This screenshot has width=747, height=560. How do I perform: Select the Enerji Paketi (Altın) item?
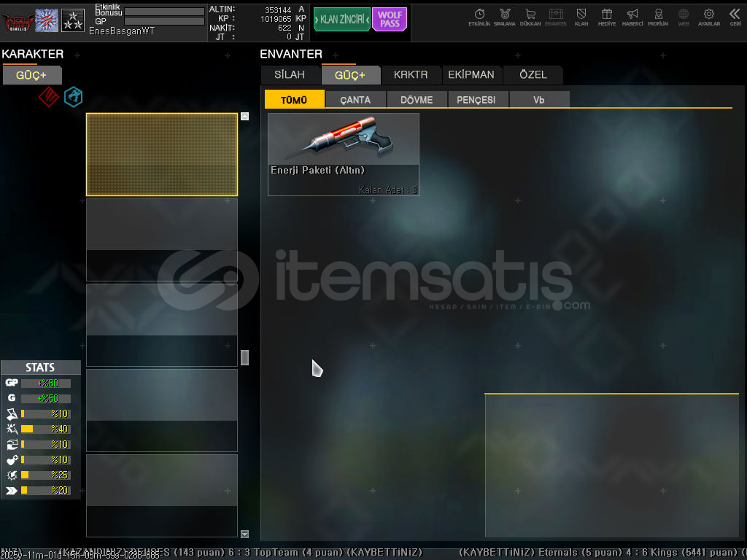coord(344,155)
